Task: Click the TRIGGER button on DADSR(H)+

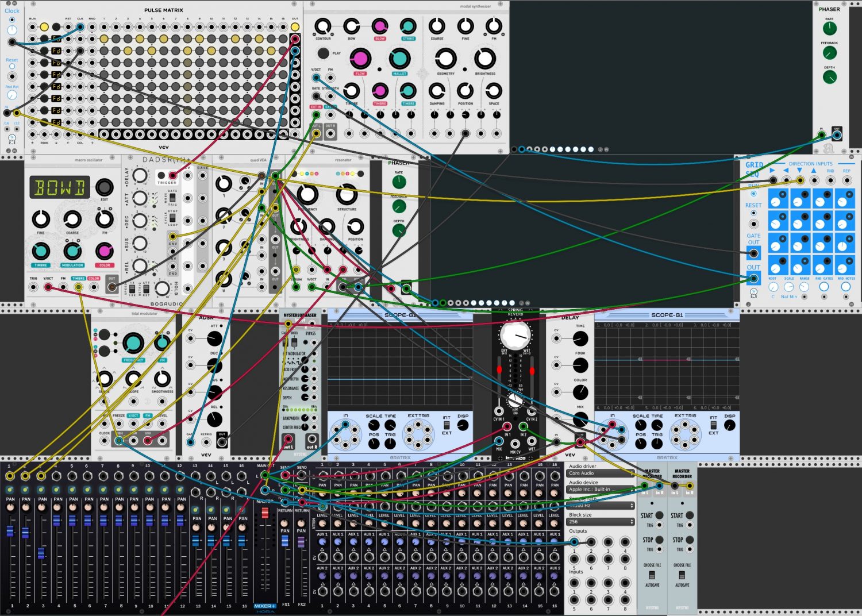Action: click(x=162, y=175)
